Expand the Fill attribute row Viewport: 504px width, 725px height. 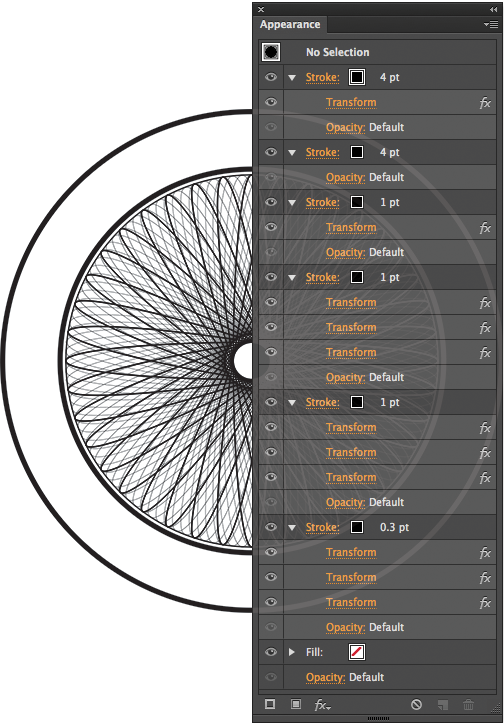point(292,652)
